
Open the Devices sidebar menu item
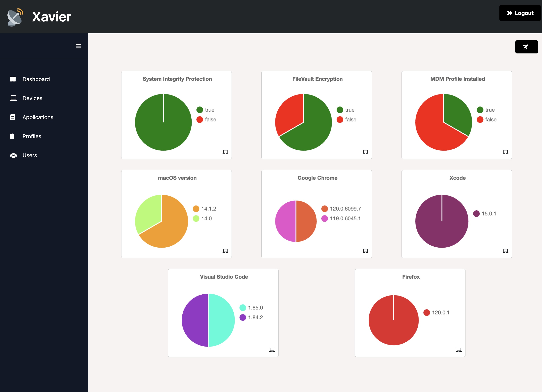32,98
